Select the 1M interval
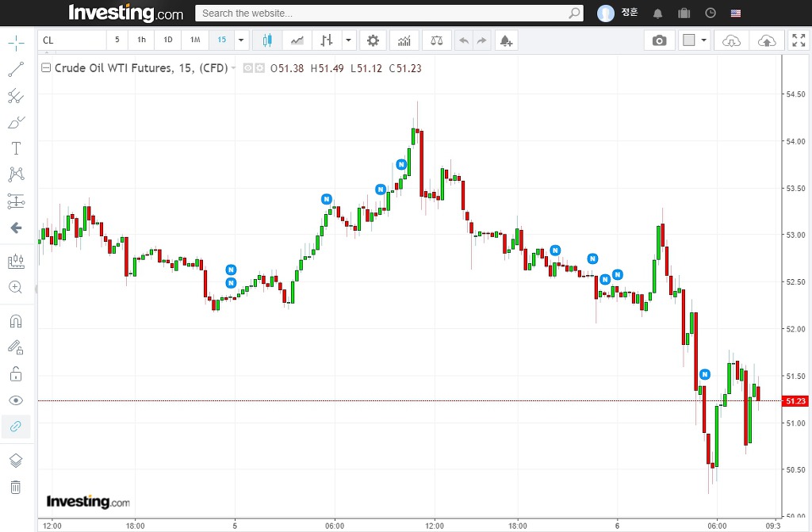 pos(195,40)
